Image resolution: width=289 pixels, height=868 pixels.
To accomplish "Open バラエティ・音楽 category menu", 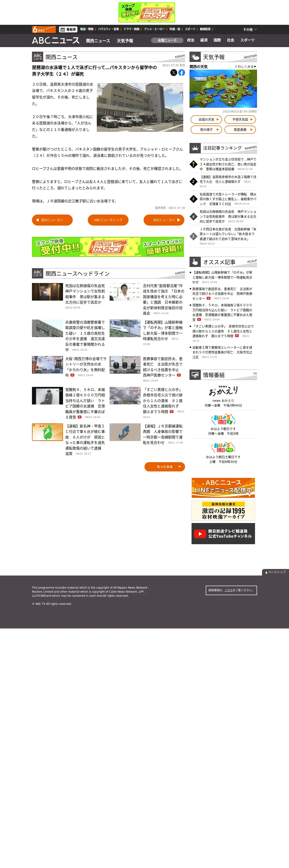I will point(110,29).
